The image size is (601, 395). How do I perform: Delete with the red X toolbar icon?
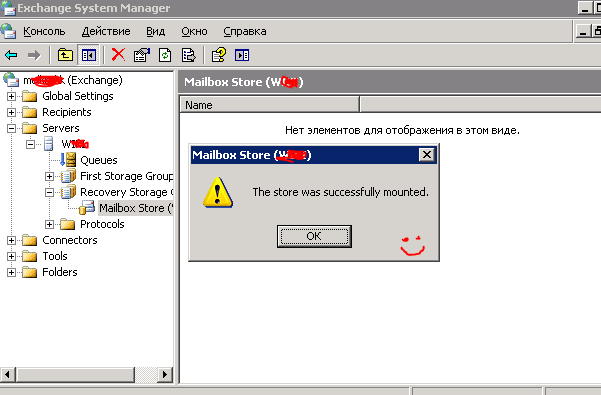coord(118,55)
